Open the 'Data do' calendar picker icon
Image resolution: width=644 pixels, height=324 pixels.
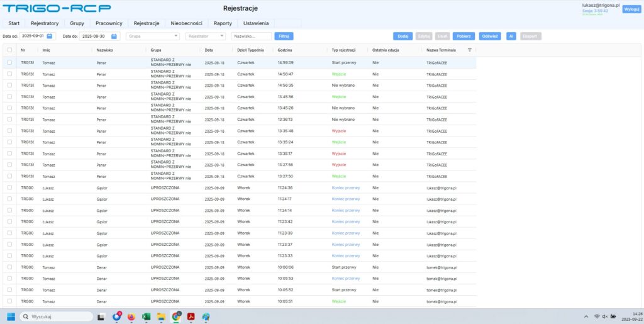(114, 36)
